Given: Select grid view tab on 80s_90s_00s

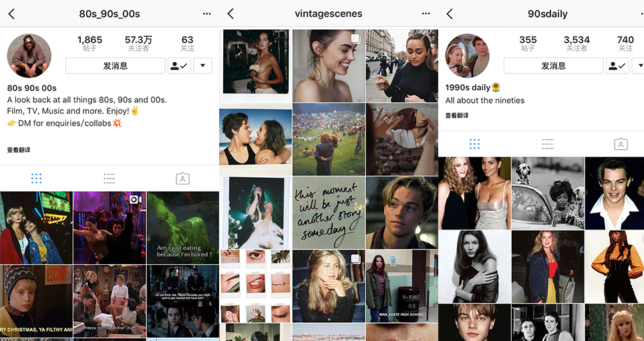Looking at the screenshot, I should tap(36, 179).
